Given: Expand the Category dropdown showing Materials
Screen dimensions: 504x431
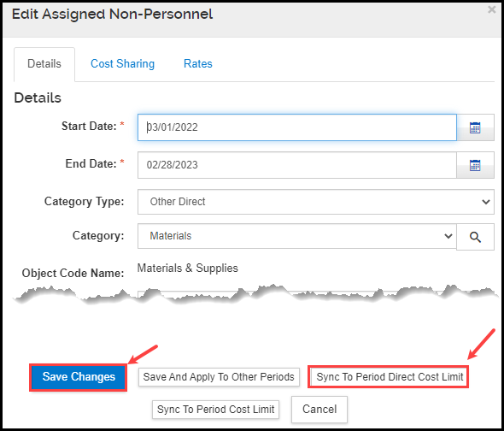Looking at the screenshot, I should point(297,236).
